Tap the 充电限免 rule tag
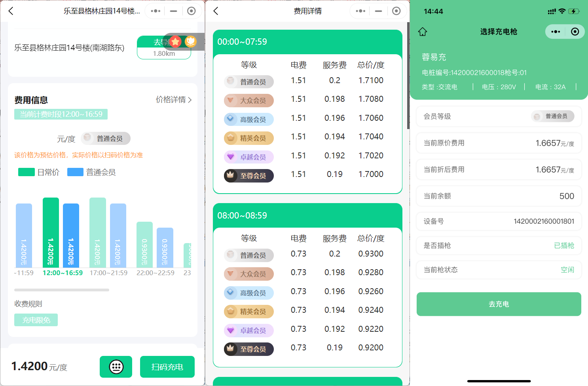This screenshot has height=386, width=588. [x=36, y=319]
